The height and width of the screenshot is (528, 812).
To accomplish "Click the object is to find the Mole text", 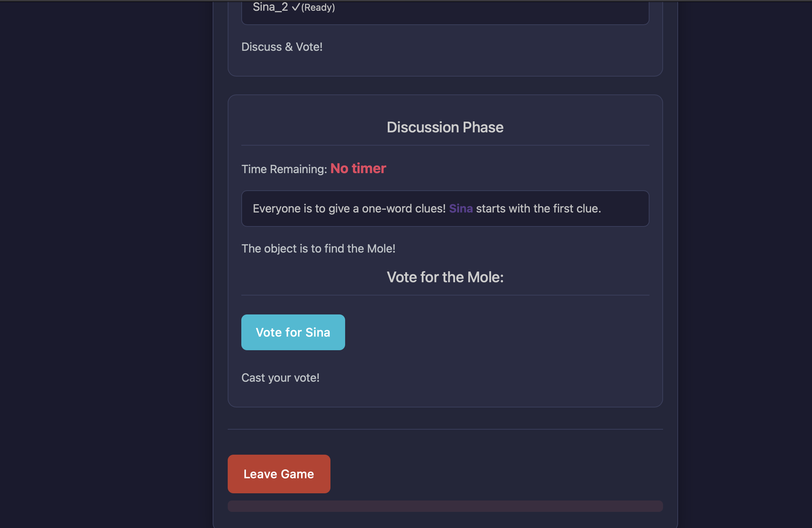I will point(318,249).
